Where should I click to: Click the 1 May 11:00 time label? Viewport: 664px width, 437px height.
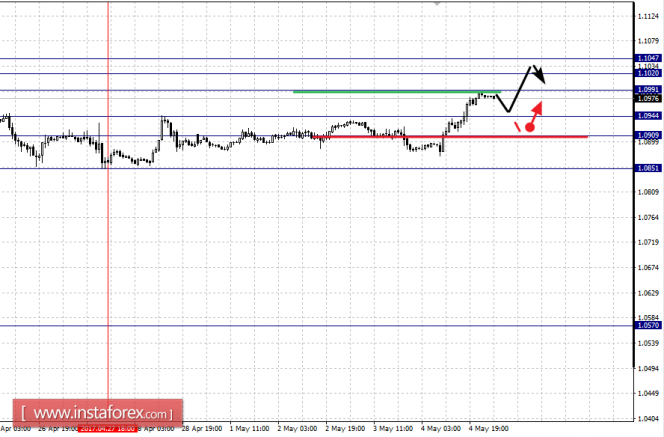click(249, 429)
